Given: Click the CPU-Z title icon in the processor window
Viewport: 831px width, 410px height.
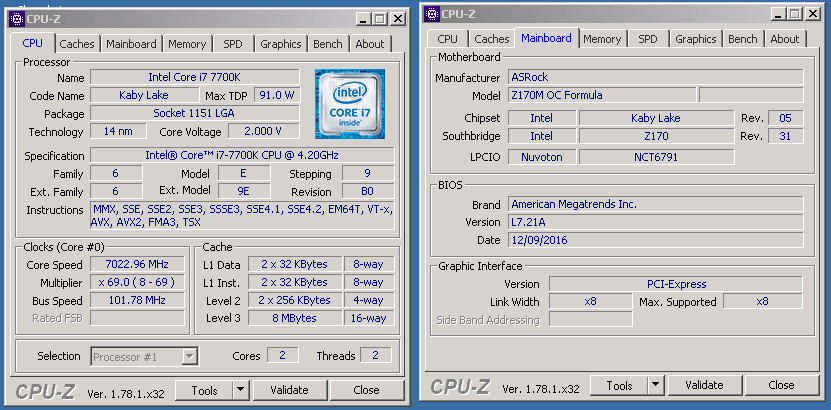Looking at the screenshot, I should pyautogui.click(x=15, y=18).
